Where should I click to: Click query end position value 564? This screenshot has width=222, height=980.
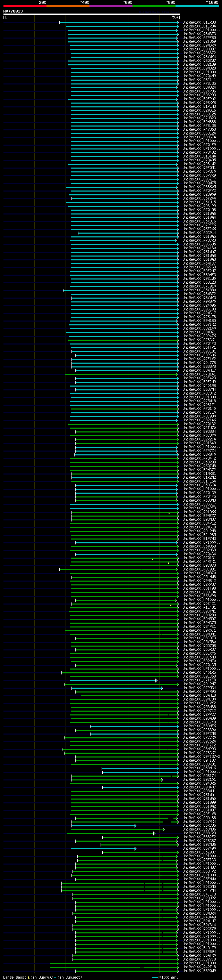click(x=175, y=17)
